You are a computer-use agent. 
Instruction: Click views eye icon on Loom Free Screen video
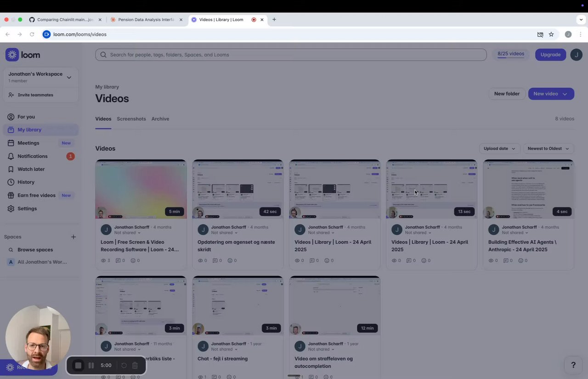tap(103, 261)
